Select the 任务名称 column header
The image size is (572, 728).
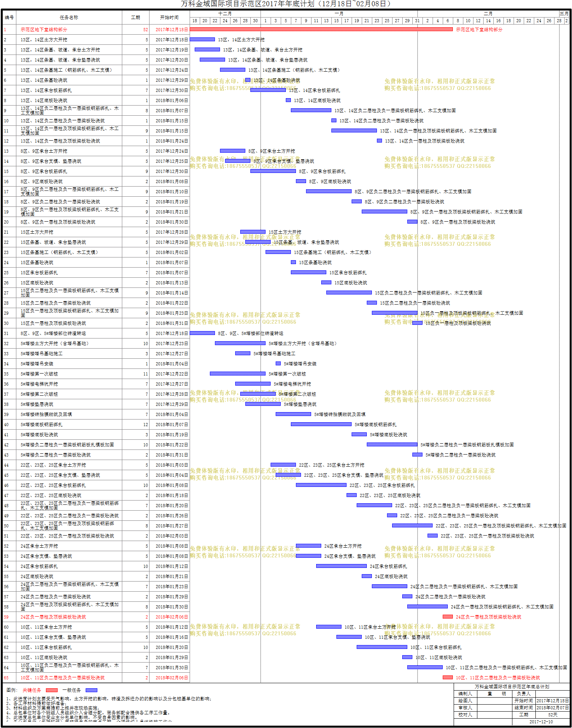tap(69, 18)
